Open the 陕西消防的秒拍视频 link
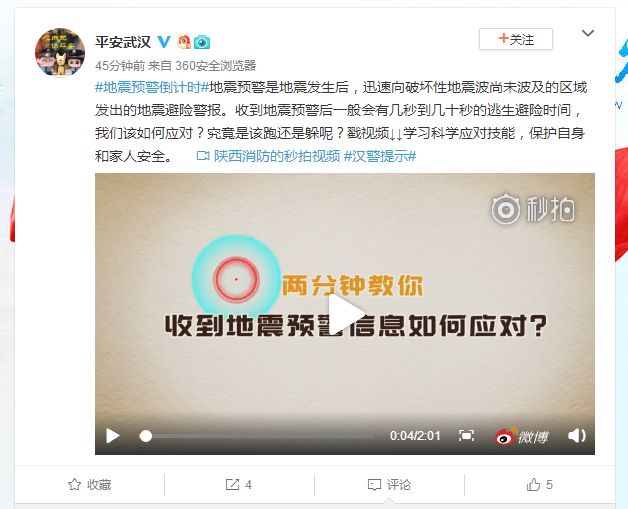 pos(268,156)
